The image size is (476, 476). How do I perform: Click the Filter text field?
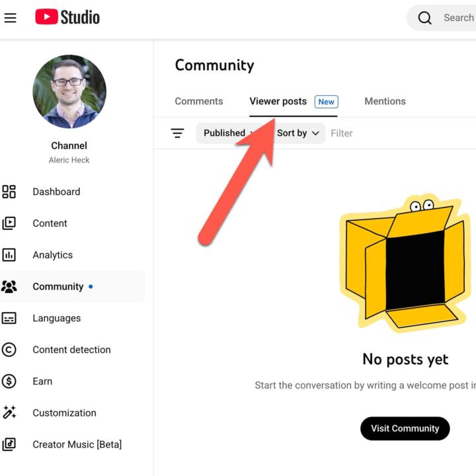pos(342,134)
